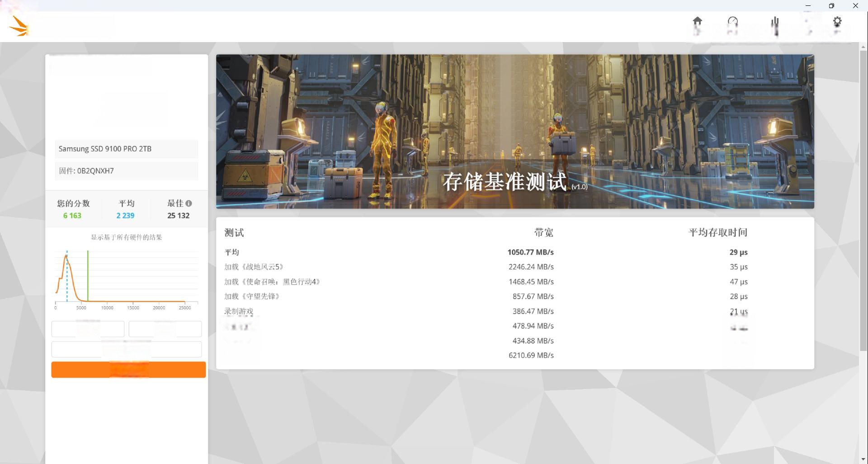Viewport: 868px width, 464px height.
Task: Click the 478.94 MB/s bandwidth value
Action: click(x=533, y=326)
